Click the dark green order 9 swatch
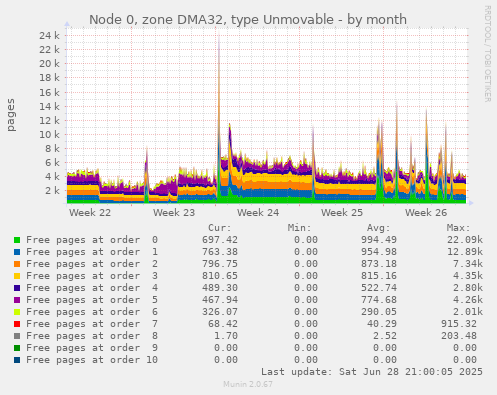Viewport: 497px width, 395px height. pos(17,348)
